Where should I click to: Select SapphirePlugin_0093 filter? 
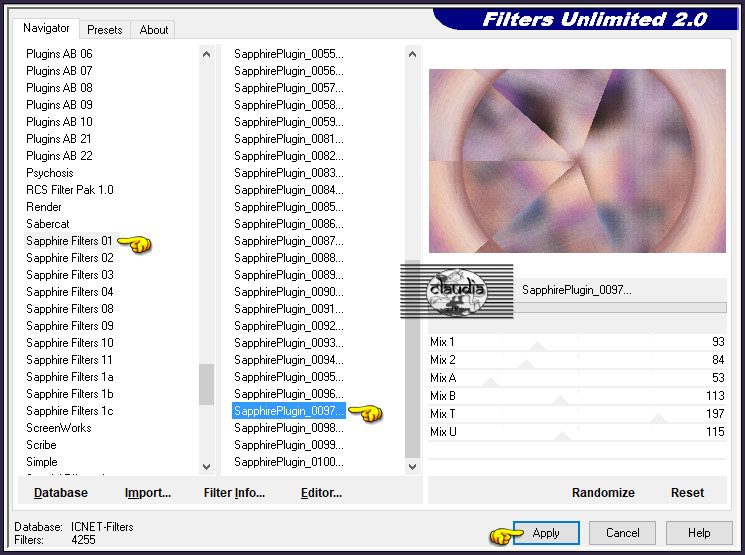tap(289, 343)
